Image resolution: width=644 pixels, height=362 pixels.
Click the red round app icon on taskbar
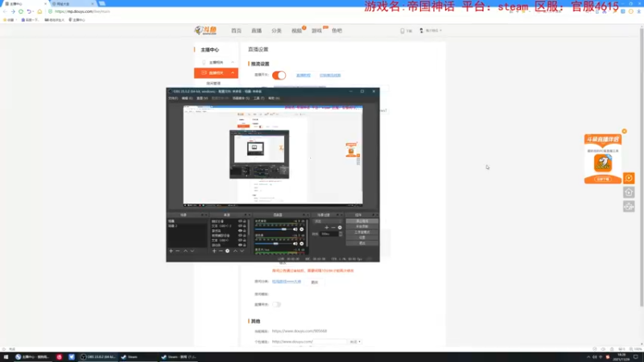click(x=59, y=357)
